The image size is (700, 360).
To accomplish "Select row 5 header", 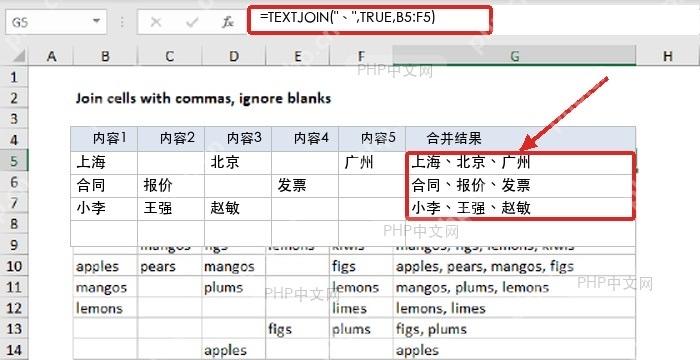I will tap(14, 161).
